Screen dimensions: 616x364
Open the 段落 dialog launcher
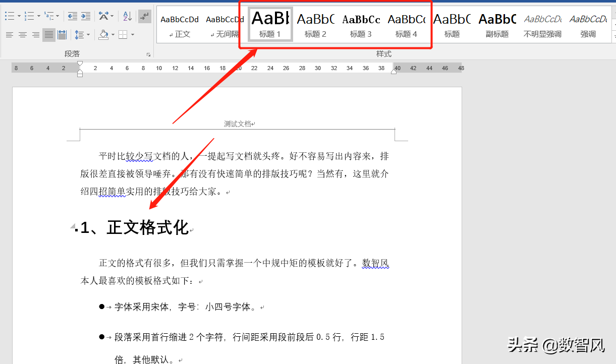coord(148,54)
